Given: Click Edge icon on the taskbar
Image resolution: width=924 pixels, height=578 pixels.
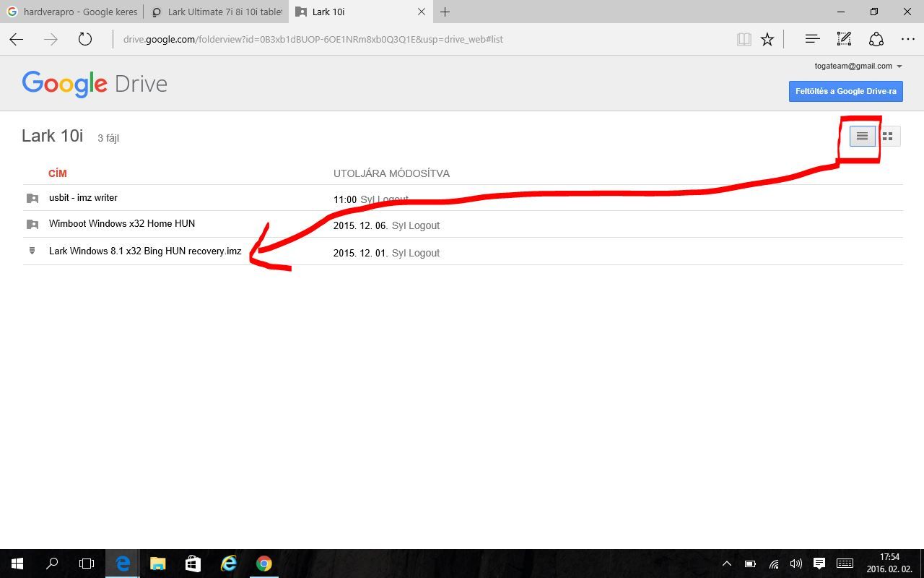Looking at the screenshot, I should pyautogui.click(x=123, y=564).
